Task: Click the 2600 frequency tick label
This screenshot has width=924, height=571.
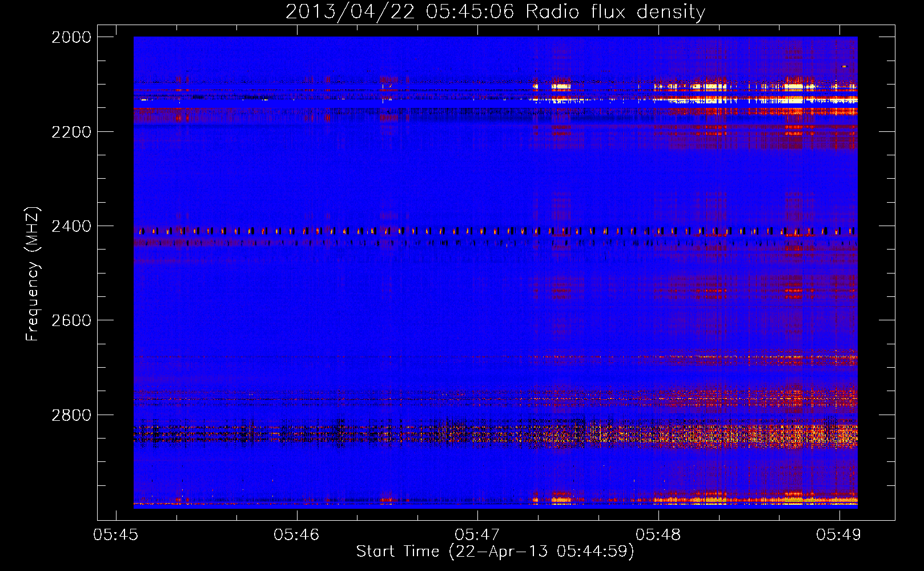Action: (71, 320)
